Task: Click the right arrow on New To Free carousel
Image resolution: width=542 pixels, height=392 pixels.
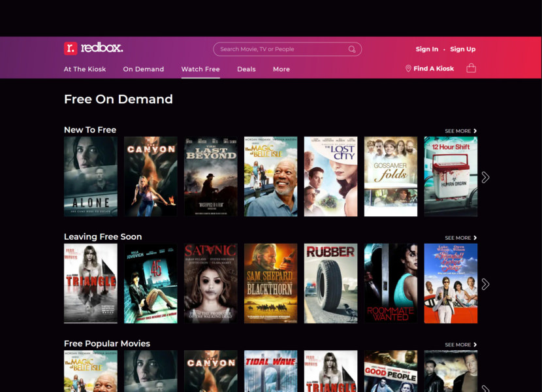Action: [x=486, y=176]
